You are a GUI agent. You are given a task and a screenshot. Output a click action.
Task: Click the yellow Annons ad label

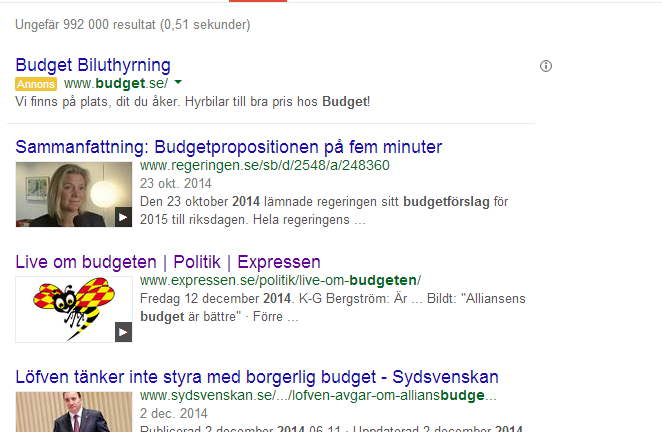[36, 84]
